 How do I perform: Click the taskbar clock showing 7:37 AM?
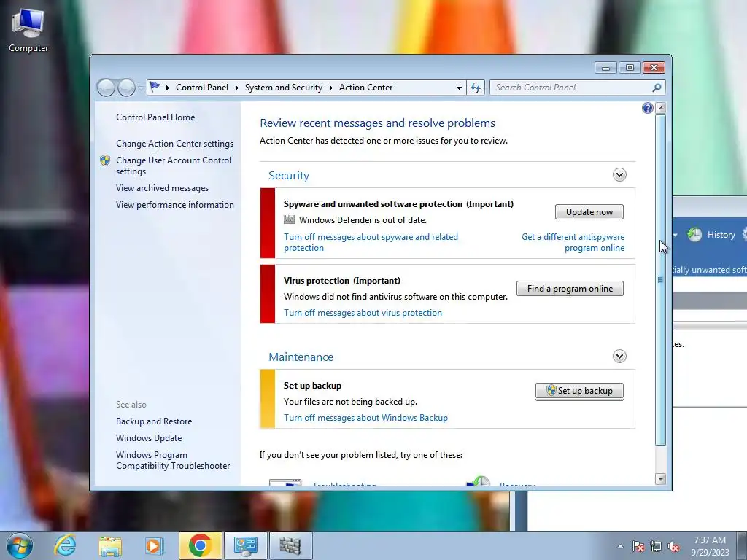point(710,546)
